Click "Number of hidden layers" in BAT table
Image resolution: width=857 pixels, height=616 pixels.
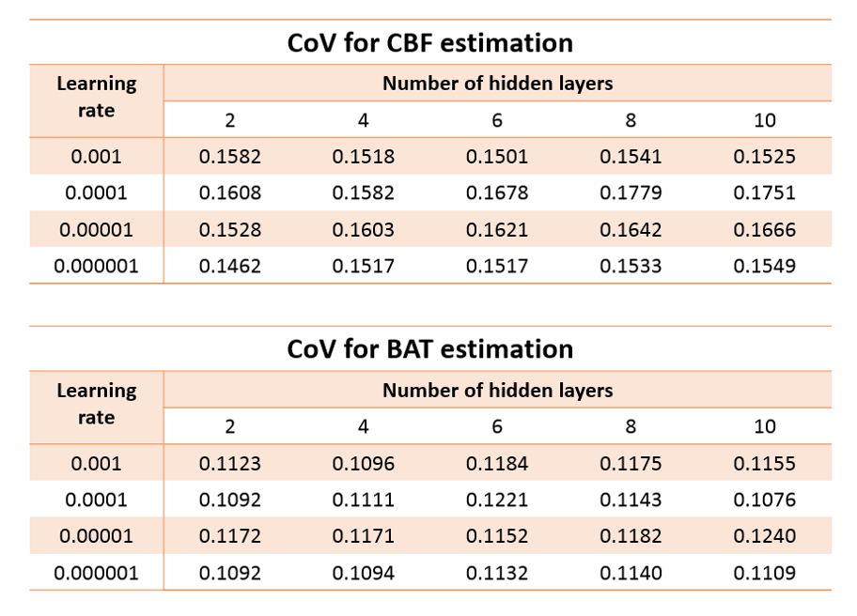point(497,390)
